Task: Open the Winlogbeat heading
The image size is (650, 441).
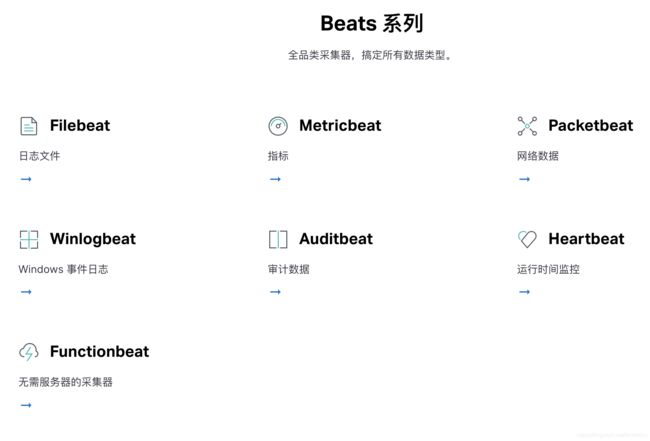Action: pyautogui.click(x=93, y=239)
